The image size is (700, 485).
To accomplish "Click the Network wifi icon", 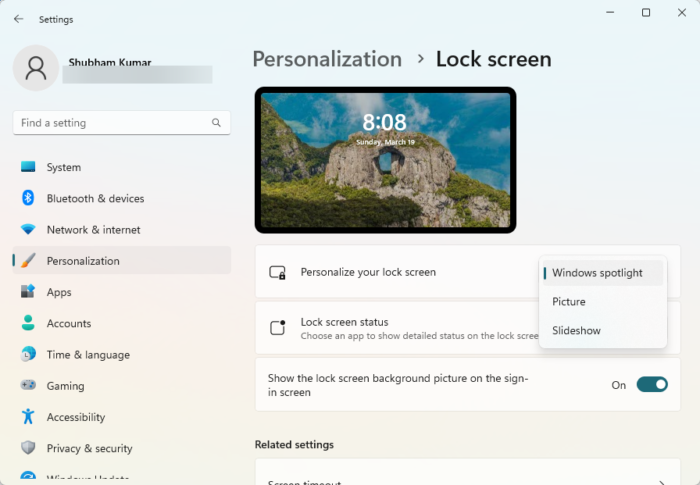I will [x=28, y=229].
